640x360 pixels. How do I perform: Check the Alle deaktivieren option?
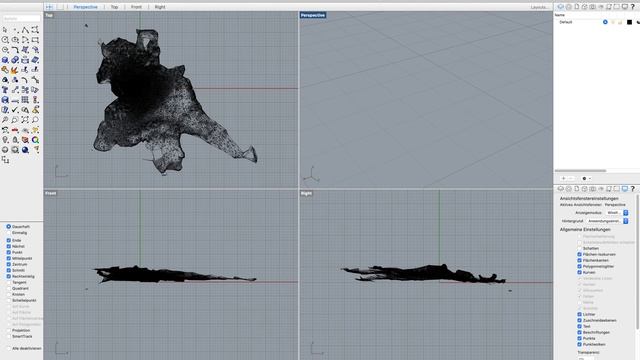[x=9, y=349]
